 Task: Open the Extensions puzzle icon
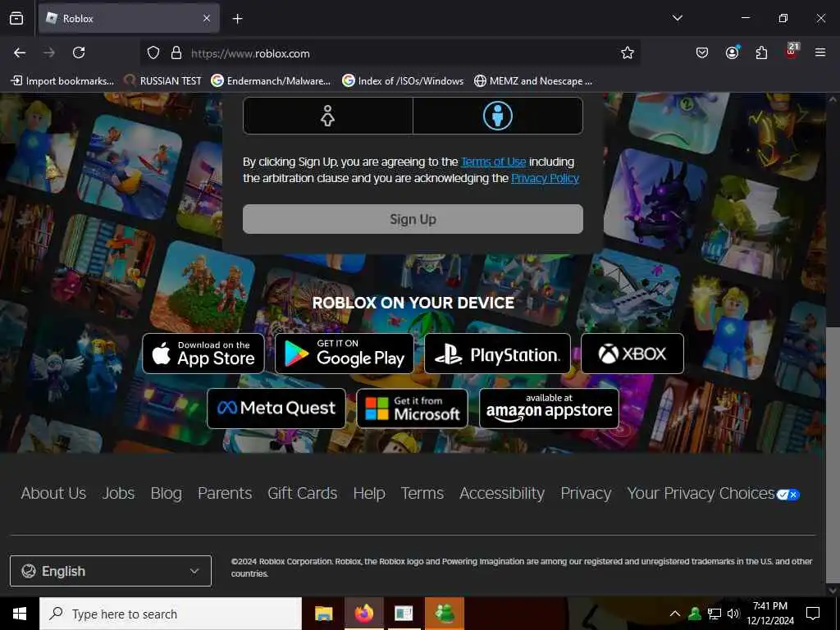pos(762,52)
